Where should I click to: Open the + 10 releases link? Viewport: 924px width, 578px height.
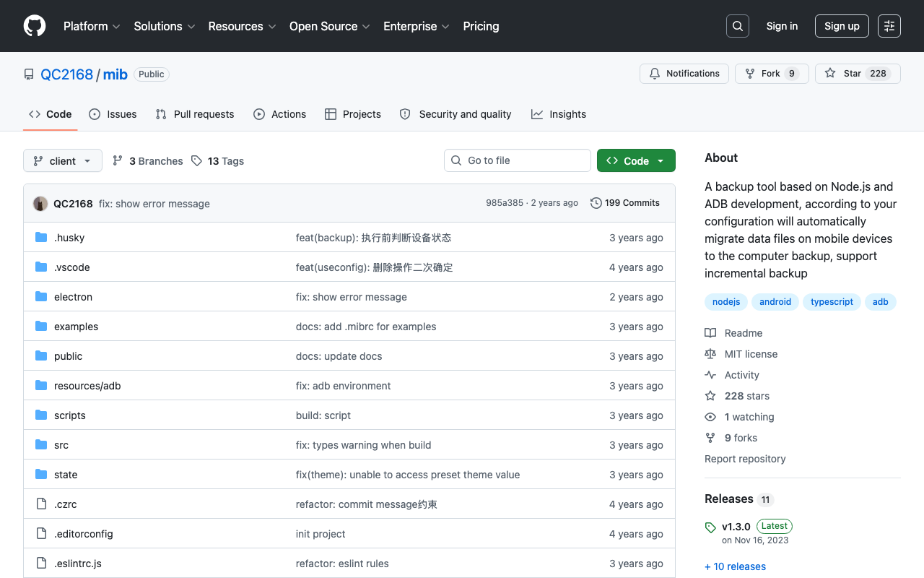coord(735,566)
